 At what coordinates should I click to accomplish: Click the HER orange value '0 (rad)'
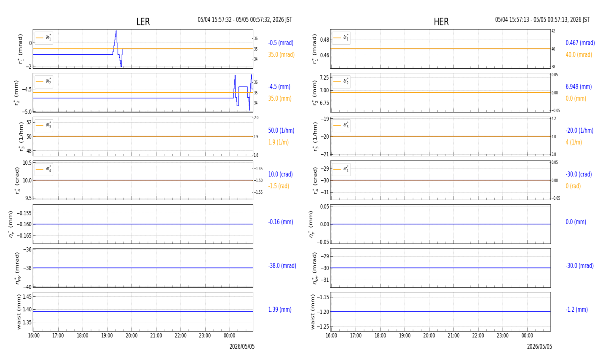tap(573, 186)
